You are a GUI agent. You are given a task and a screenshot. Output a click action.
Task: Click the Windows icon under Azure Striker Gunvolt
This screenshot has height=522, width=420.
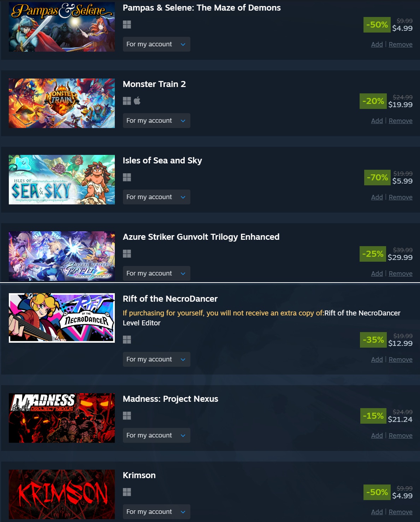127,254
